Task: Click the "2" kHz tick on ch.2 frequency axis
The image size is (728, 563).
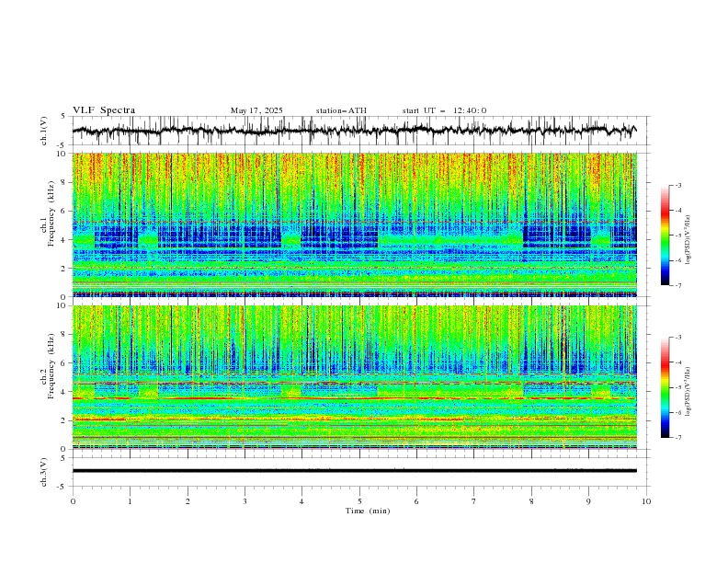Action: [x=65, y=420]
